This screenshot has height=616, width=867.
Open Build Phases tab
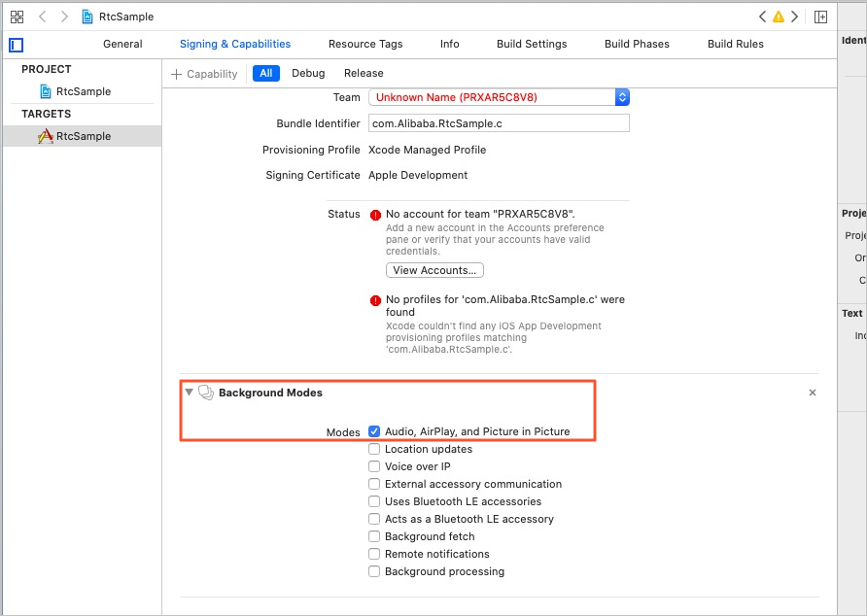point(637,44)
